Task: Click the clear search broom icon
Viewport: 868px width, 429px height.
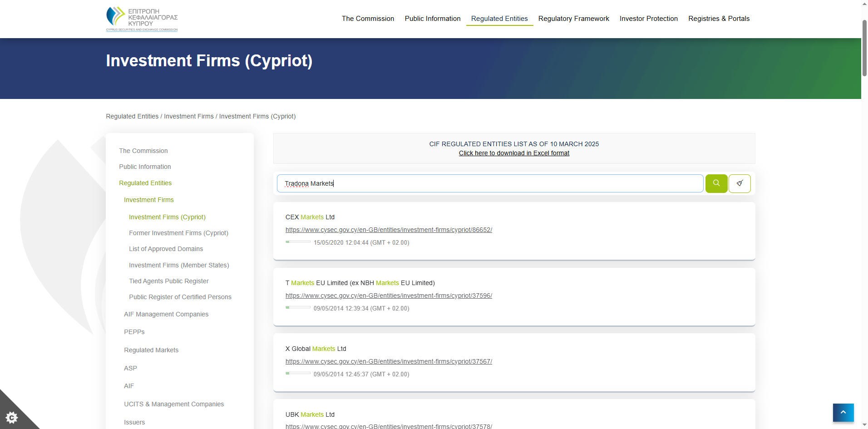Action: point(739,183)
